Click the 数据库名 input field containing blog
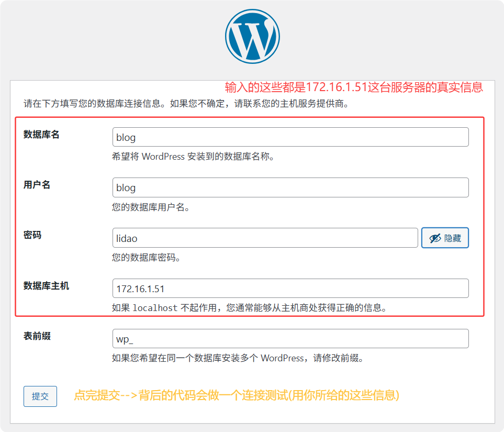The height and width of the screenshot is (432, 504). (x=290, y=137)
